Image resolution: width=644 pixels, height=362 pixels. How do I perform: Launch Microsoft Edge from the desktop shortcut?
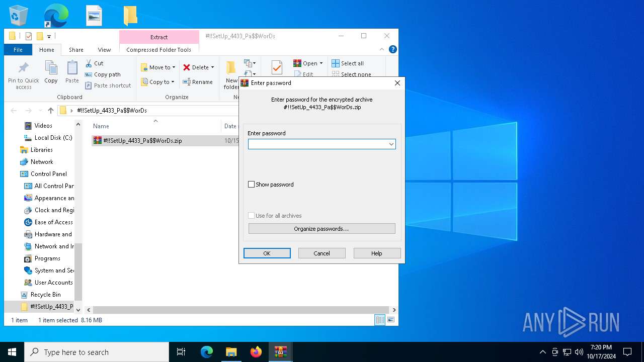[x=56, y=16]
